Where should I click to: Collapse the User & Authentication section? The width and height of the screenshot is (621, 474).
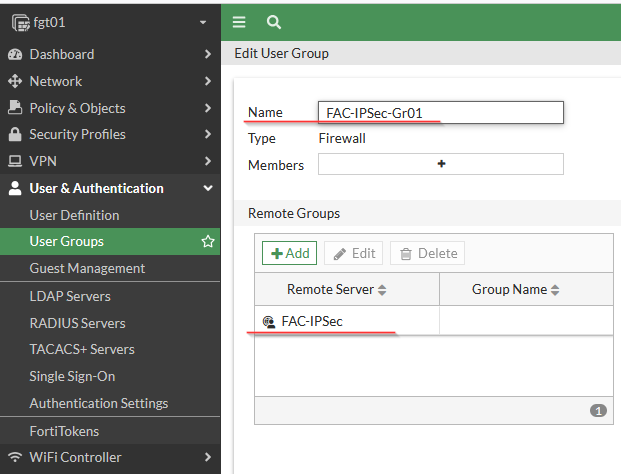(x=207, y=188)
